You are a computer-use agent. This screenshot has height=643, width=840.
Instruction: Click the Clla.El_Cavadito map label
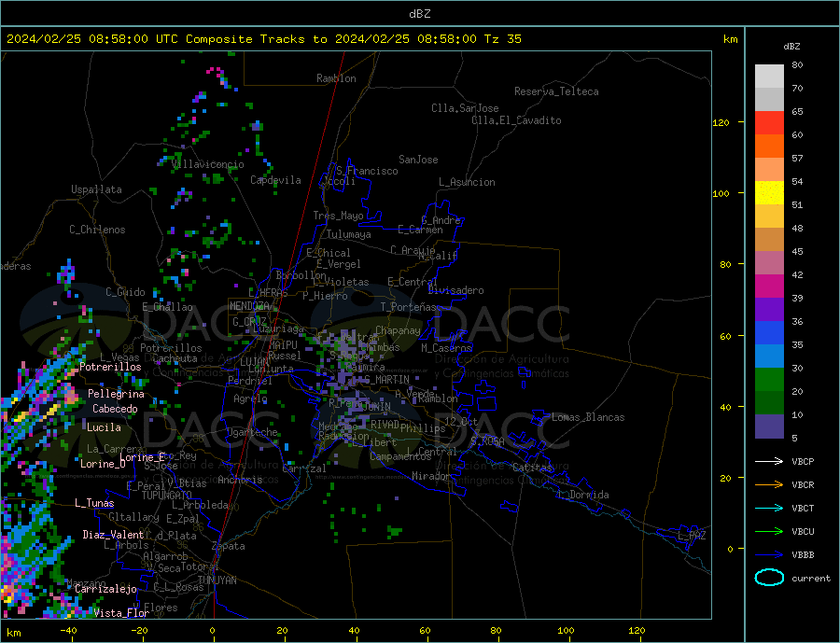[x=516, y=120]
